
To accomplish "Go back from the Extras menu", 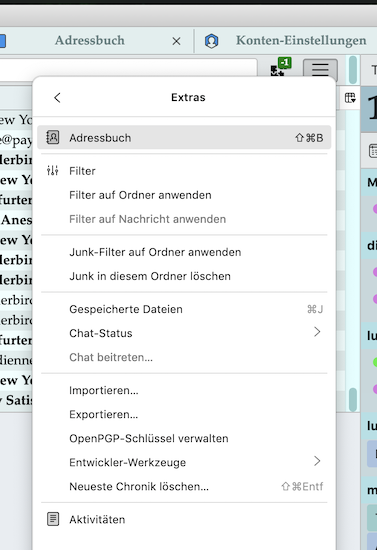I will (58, 98).
